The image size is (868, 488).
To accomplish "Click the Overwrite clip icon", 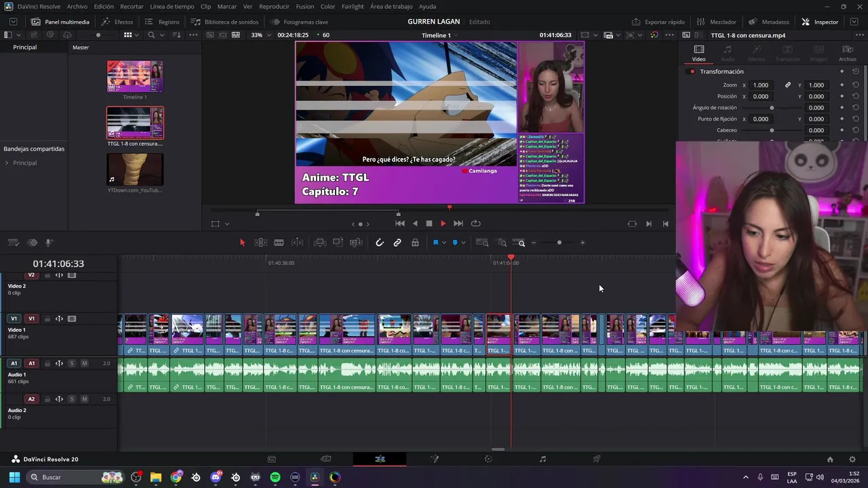I will coord(338,243).
